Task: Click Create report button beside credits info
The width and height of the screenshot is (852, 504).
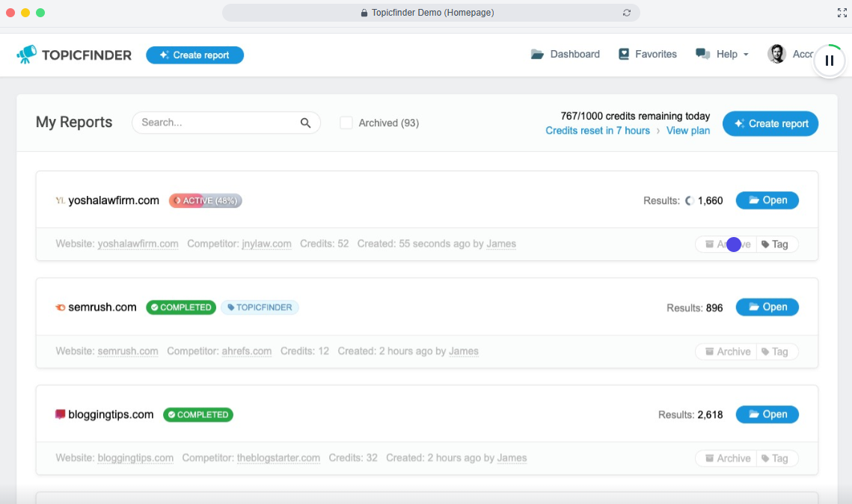Action: click(x=770, y=123)
